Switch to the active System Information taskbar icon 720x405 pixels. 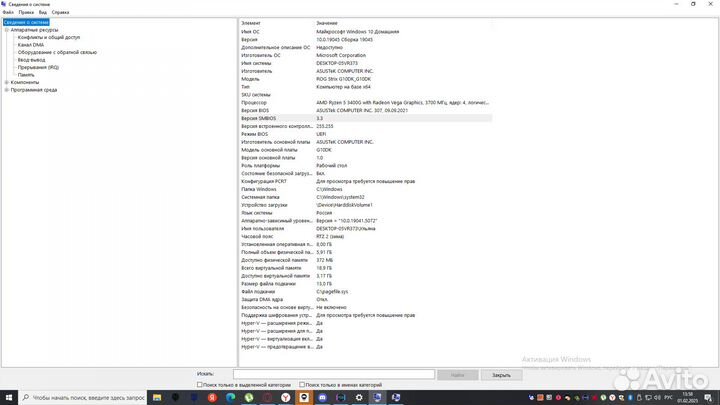point(377,398)
